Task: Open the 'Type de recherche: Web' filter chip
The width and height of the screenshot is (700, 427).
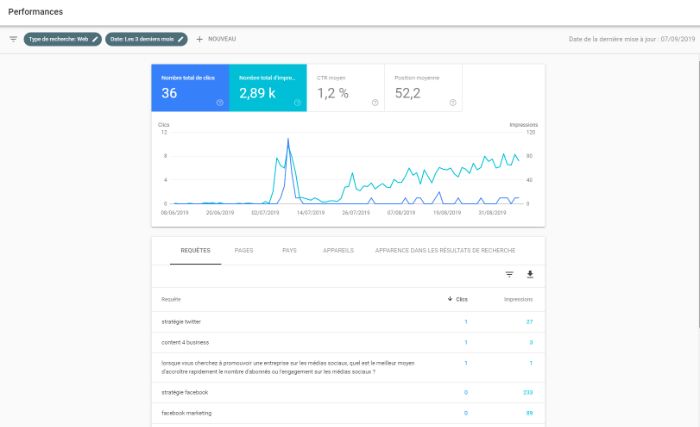Action: (62, 39)
